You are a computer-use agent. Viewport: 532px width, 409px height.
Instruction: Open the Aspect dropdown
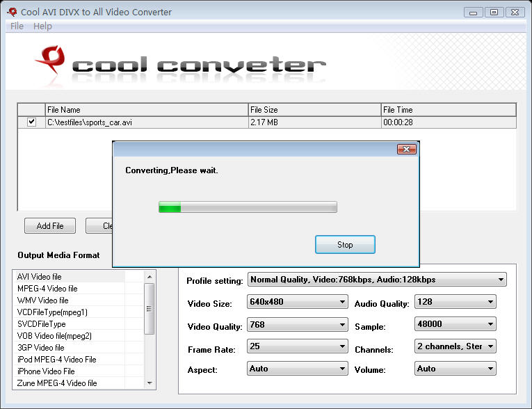[297, 369]
